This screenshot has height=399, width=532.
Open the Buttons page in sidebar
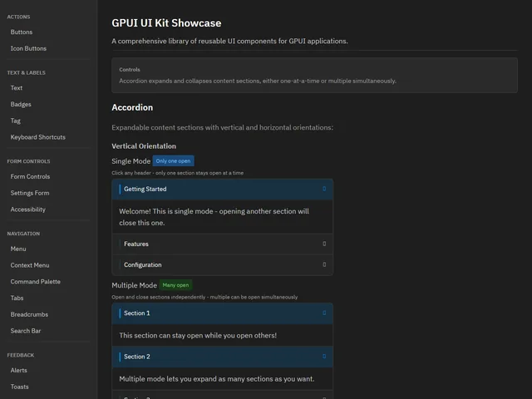[22, 32]
